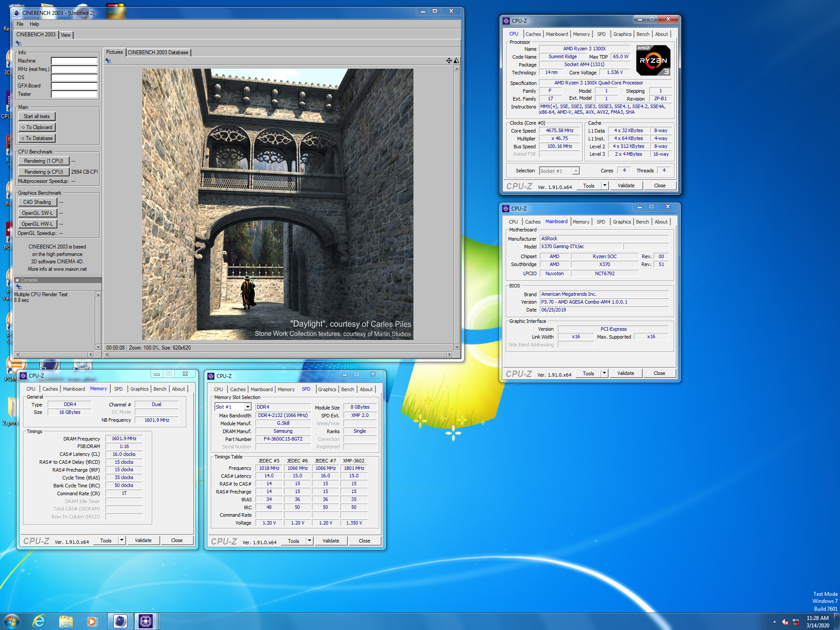Click the triangle zoom icon above the picture
This screenshot has width=840, height=630.
pos(456,61)
